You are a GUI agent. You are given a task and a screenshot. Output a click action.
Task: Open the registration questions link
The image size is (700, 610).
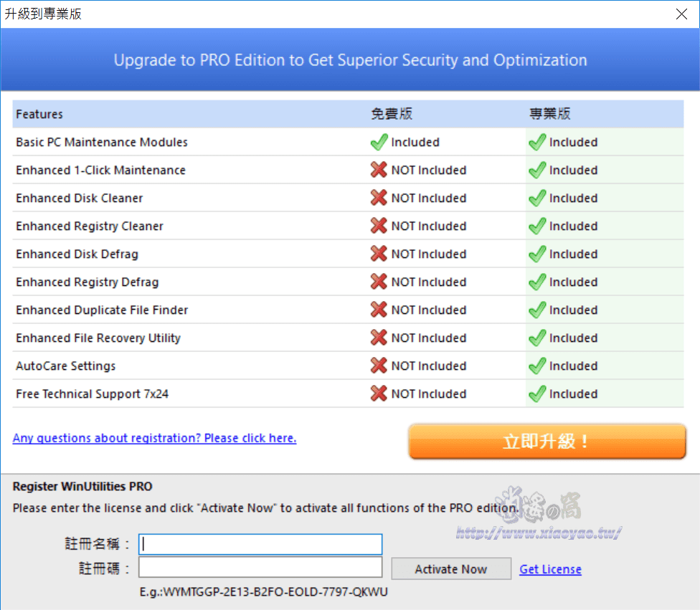point(154,438)
